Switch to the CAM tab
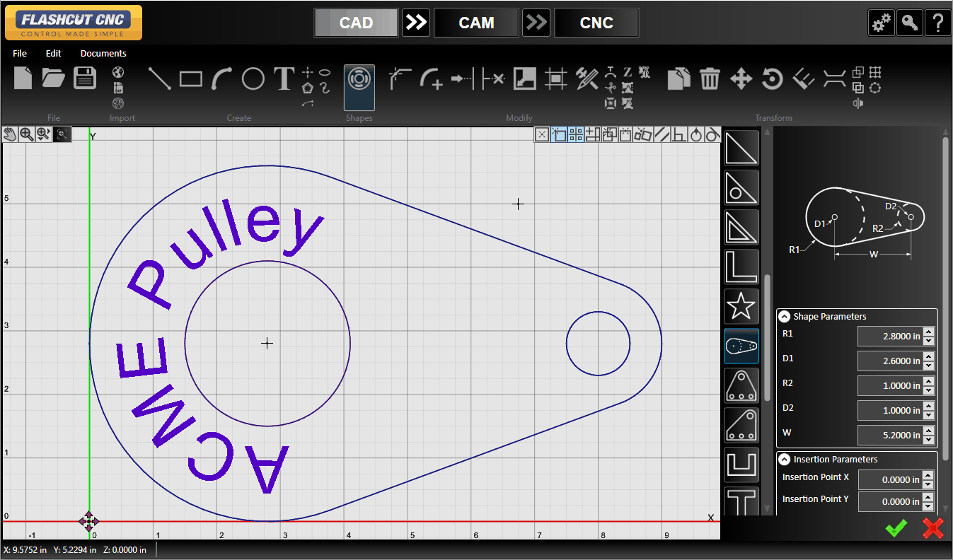Screen dimensions: 953x560 point(476,23)
